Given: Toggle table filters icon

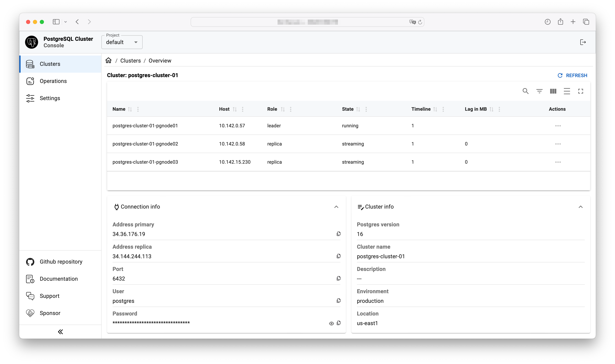Looking at the screenshot, I should pos(539,91).
